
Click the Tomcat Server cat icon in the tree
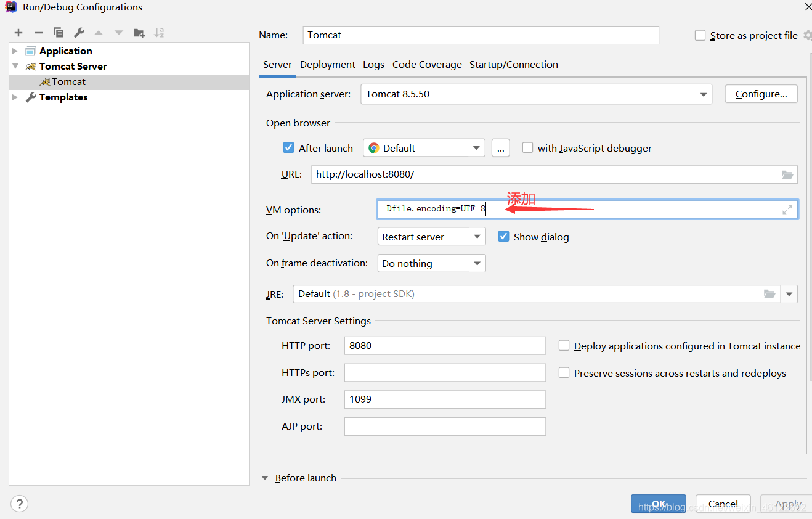tap(31, 67)
